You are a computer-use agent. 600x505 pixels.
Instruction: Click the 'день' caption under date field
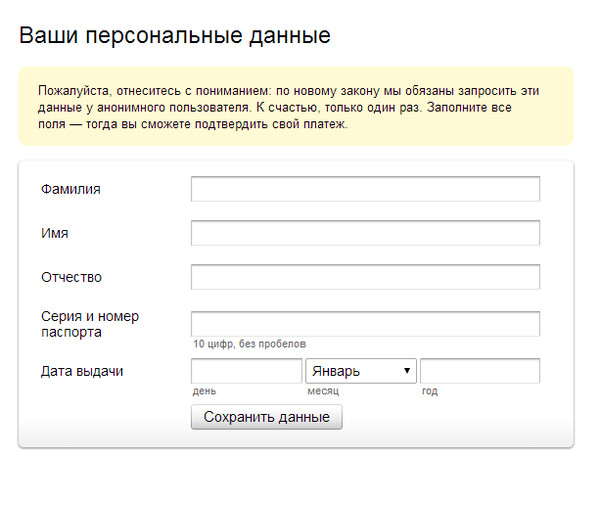[x=205, y=391]
